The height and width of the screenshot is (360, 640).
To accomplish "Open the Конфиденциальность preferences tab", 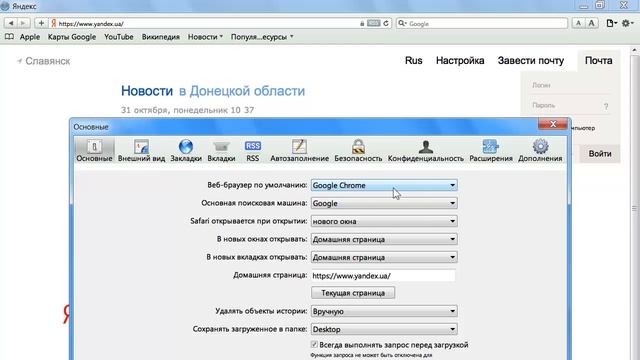I will coord(426,150).
